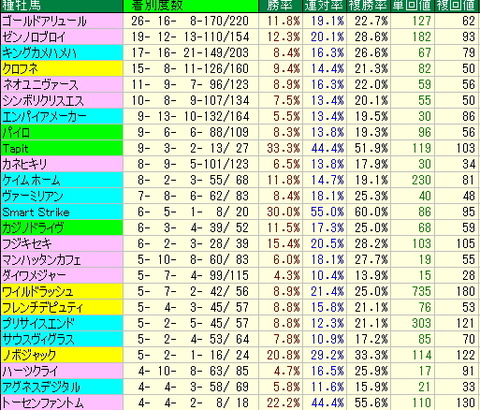Click ノボジャック's 複回値 122

(465, 356)
